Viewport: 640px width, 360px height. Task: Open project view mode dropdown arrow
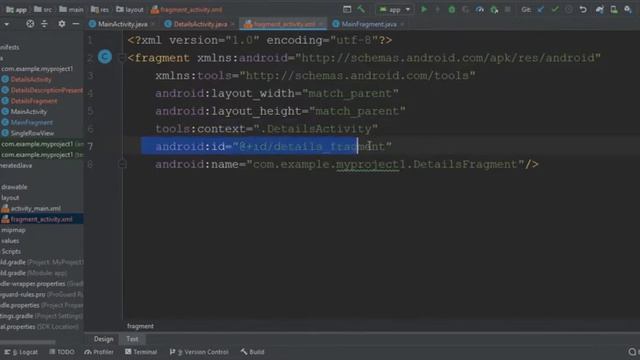click(6, 24)
